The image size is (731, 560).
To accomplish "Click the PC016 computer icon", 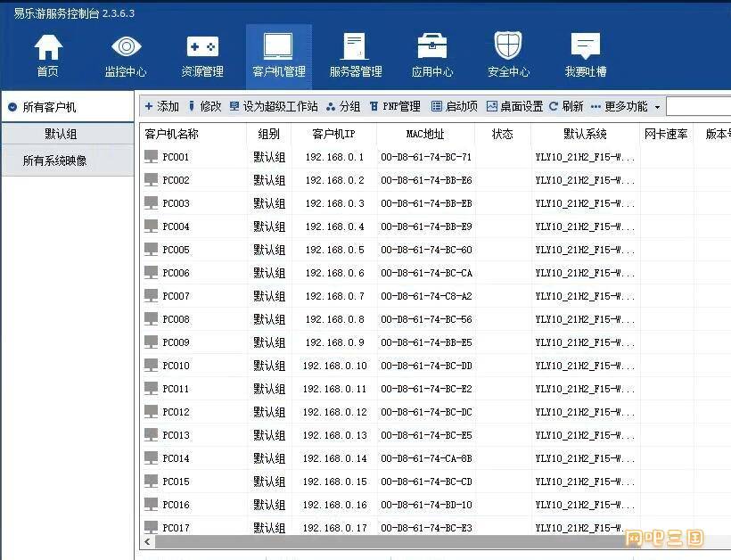I will [151, 505].
